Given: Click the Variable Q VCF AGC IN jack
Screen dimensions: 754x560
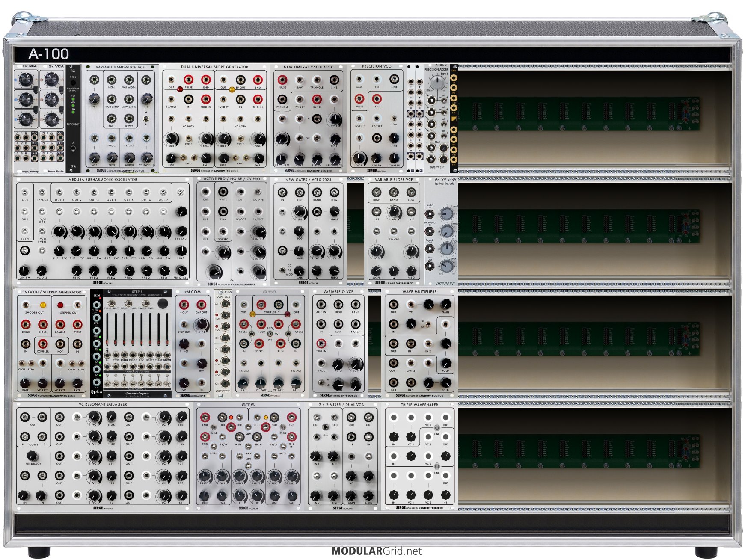Looking at the screenshot, I should coord(321,304).
